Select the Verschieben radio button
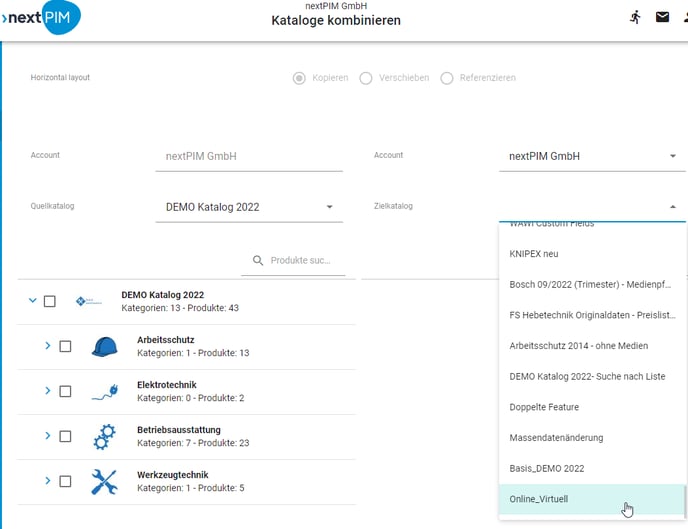Screen dimensions: 688x529 click(366, 78)
